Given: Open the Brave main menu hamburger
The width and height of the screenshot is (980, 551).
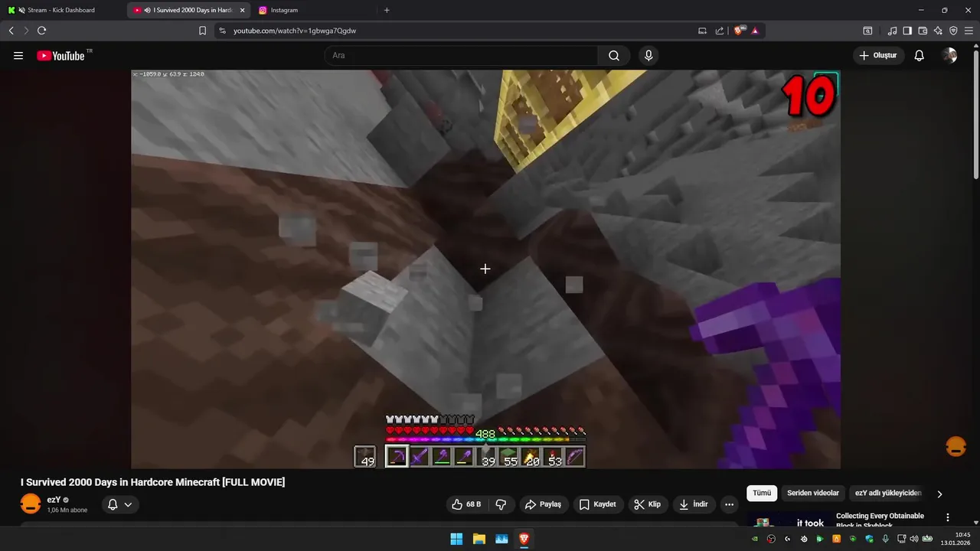Looking at the screenshot, I should 969,31.
